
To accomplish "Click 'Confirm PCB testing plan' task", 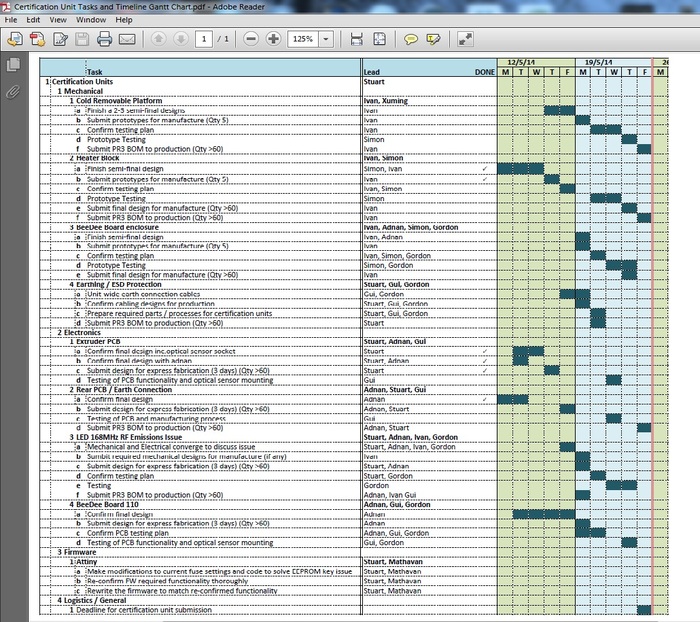I will 128,533.
